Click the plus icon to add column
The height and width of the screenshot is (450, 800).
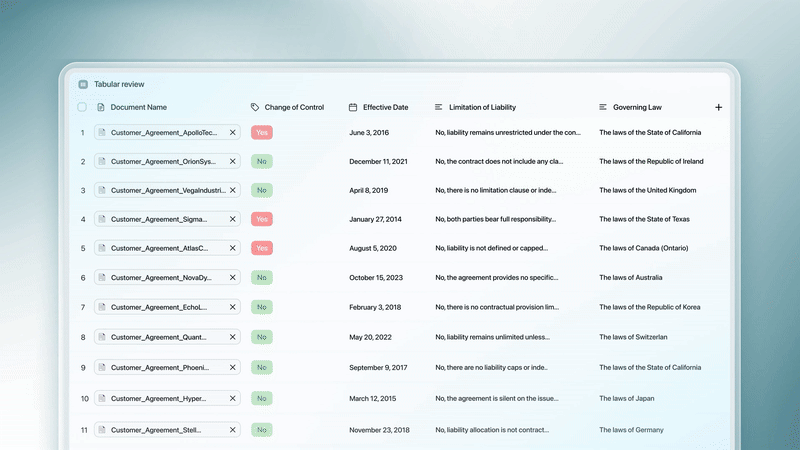coord(718,107)
